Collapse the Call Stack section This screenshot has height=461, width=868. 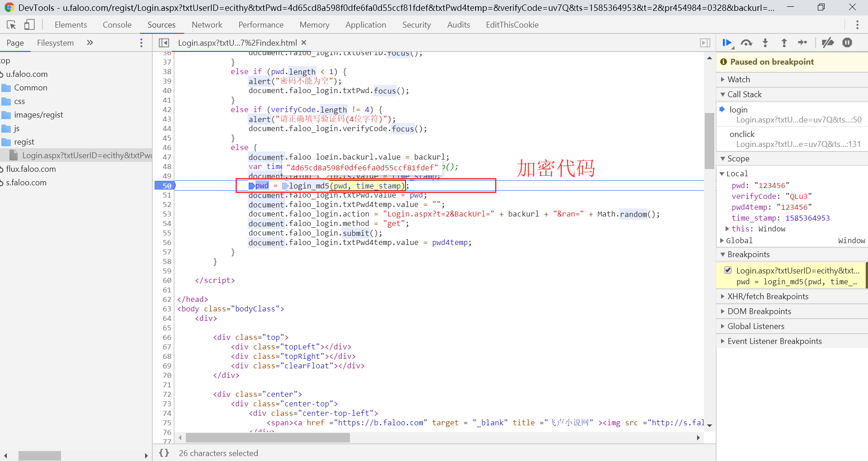pos(792,94)
